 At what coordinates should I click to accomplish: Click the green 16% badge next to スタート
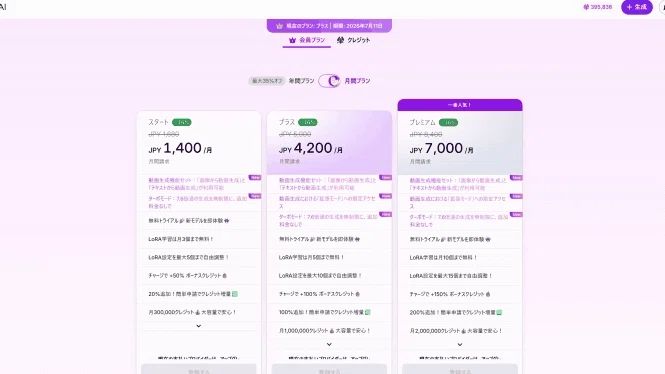click(x=182, y=122)
